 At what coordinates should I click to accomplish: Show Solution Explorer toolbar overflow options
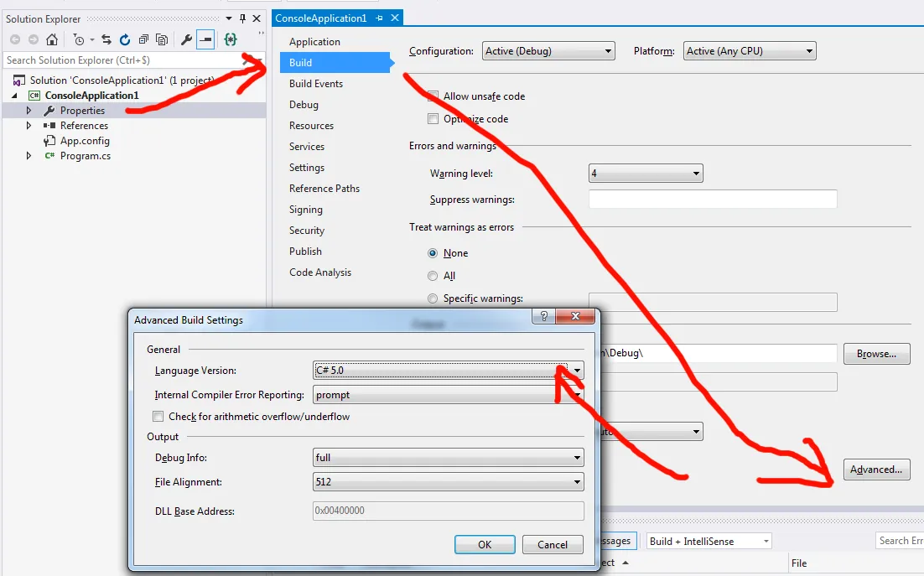pos(261,34)
